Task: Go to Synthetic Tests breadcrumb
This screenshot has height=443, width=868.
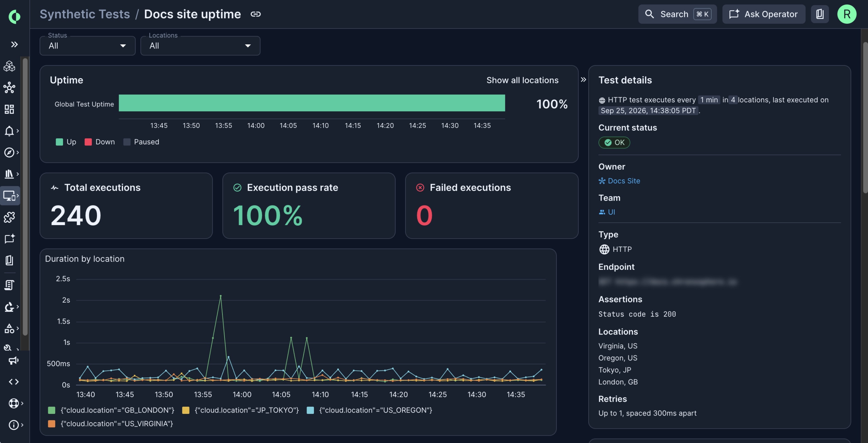Action: click(x=85, y=14)
